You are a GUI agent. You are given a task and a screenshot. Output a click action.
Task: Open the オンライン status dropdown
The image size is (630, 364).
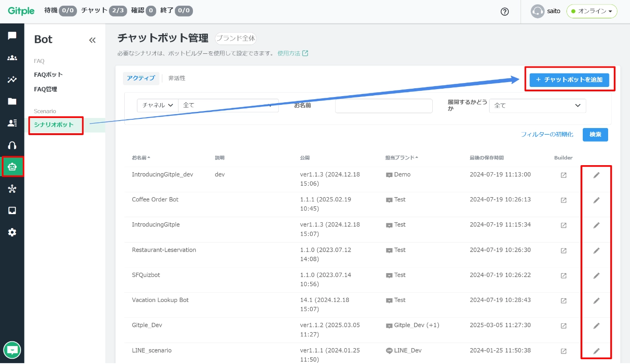click(x=591, y=11)
